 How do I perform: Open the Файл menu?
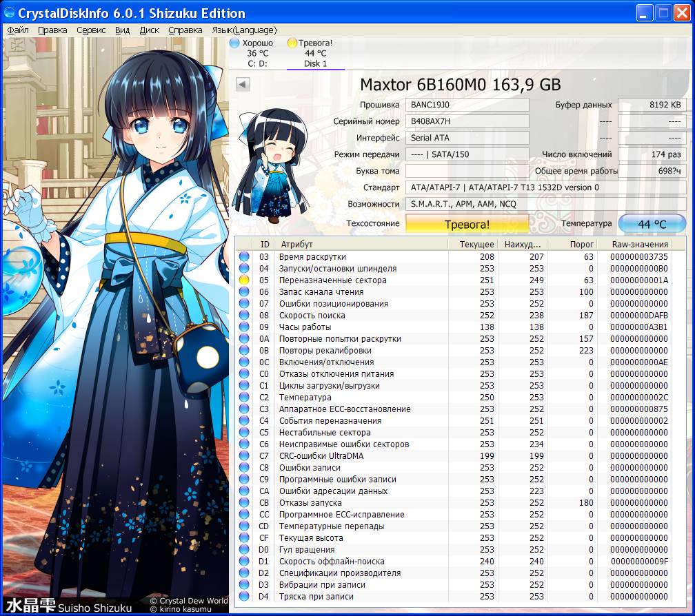click(x=17, y=30)
